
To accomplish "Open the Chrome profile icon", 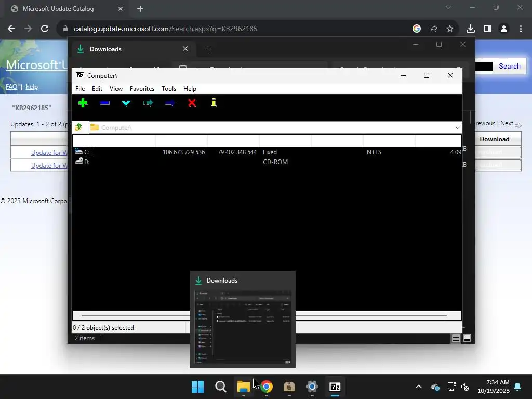I will (x=504, y=29).
